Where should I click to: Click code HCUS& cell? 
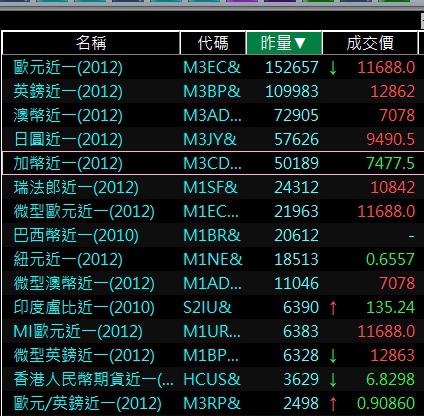pyautogui.click(x=212, y=380)
